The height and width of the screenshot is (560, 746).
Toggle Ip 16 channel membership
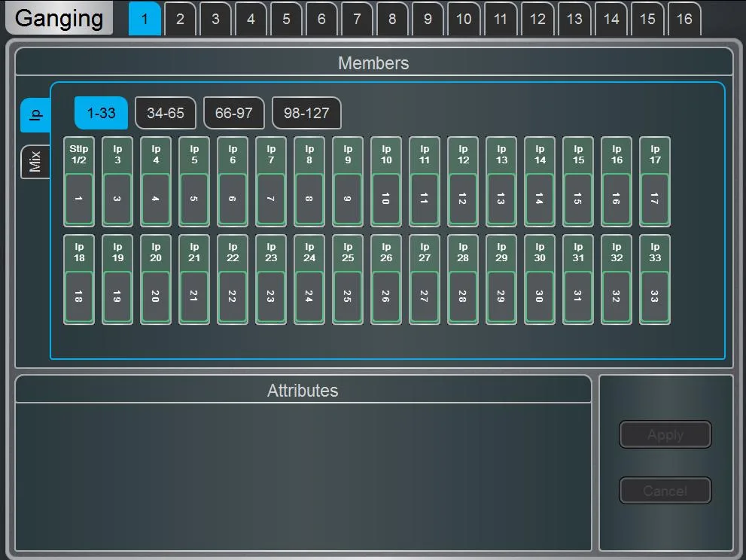617,181
